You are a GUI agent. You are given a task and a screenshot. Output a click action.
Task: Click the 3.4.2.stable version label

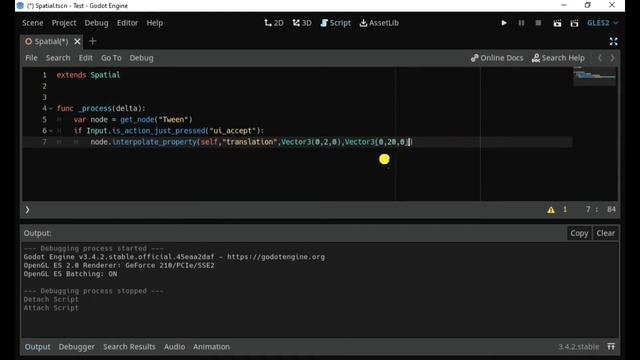point(578,347)
